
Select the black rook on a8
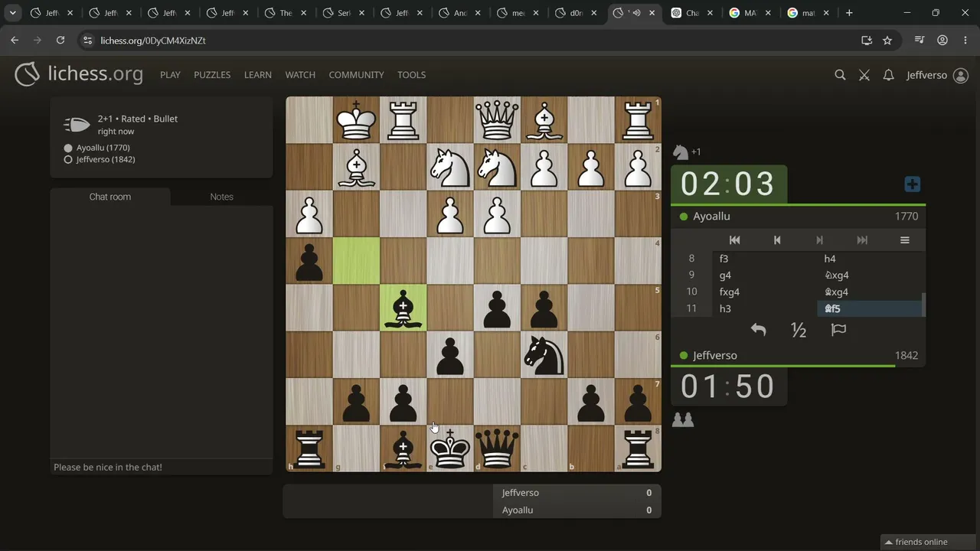click(638, 448)
